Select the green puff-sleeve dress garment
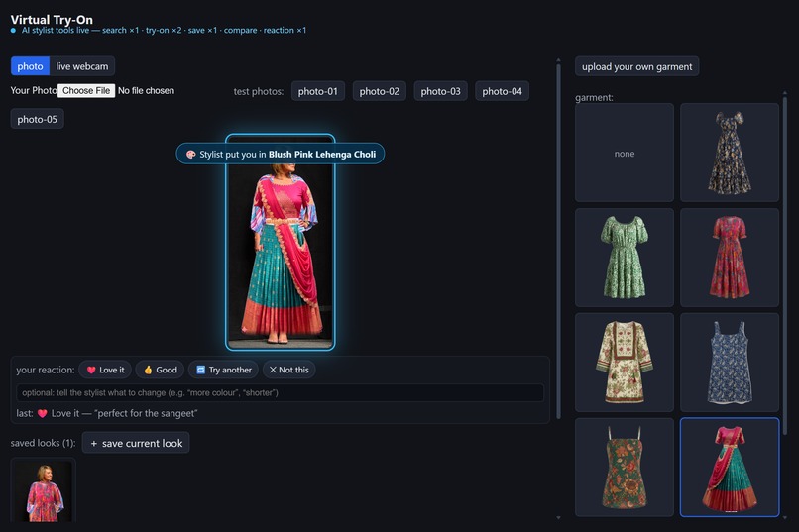The width and height of the screenshot is (799, 532). [625, 258]
